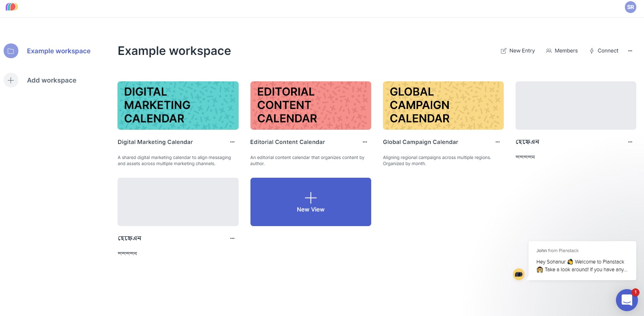Open Editorial Content Calendar options menu
The width and height of the screenshot is (644, 316).
tap(365, 142)
